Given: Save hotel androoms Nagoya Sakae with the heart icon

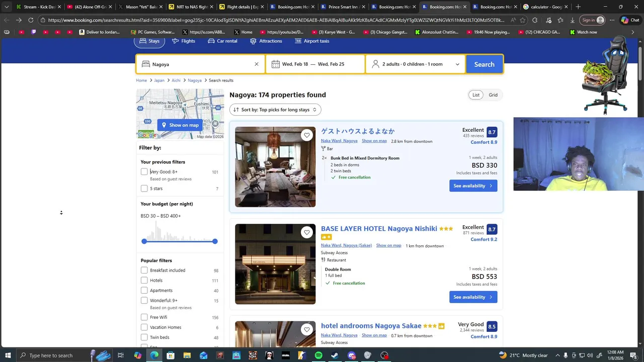Looking at the screenshot, I should [307, 330].
